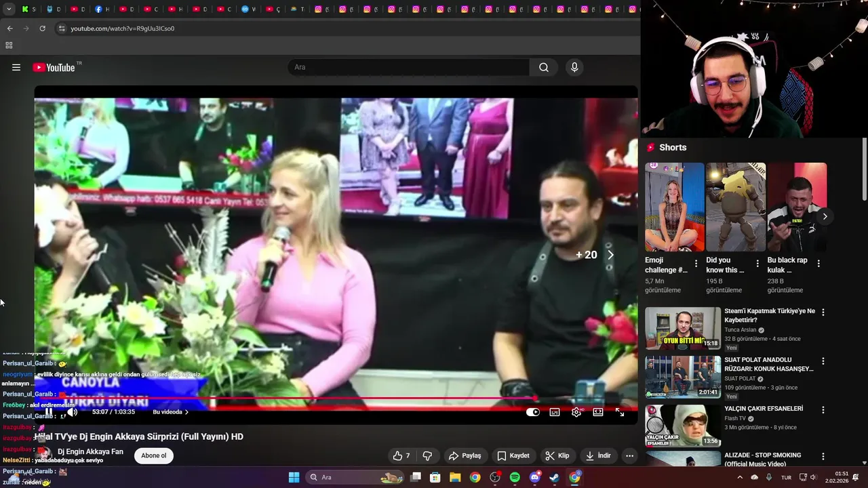The image size is (868, 488).
Task: Open Task View on the taskbar
Action: tap(416, 477)
